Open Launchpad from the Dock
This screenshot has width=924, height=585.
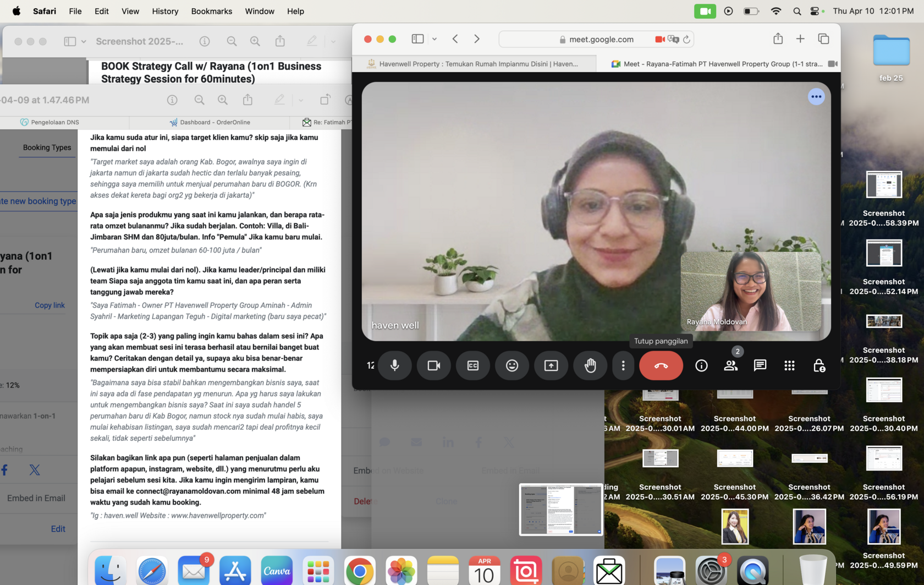click(x=318, y=571)
